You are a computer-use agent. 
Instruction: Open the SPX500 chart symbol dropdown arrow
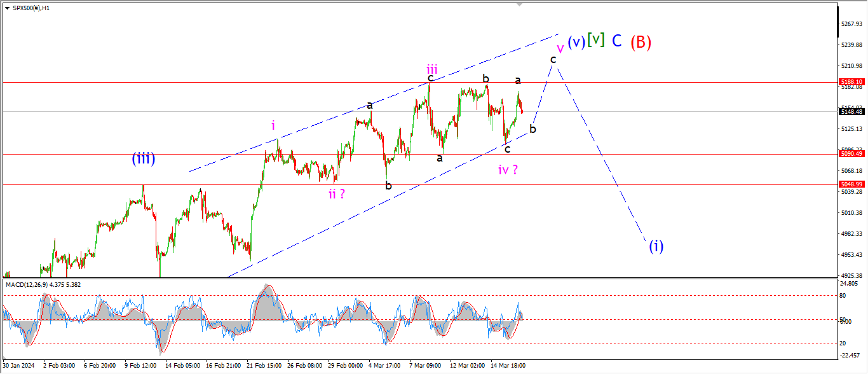(7, 8)
